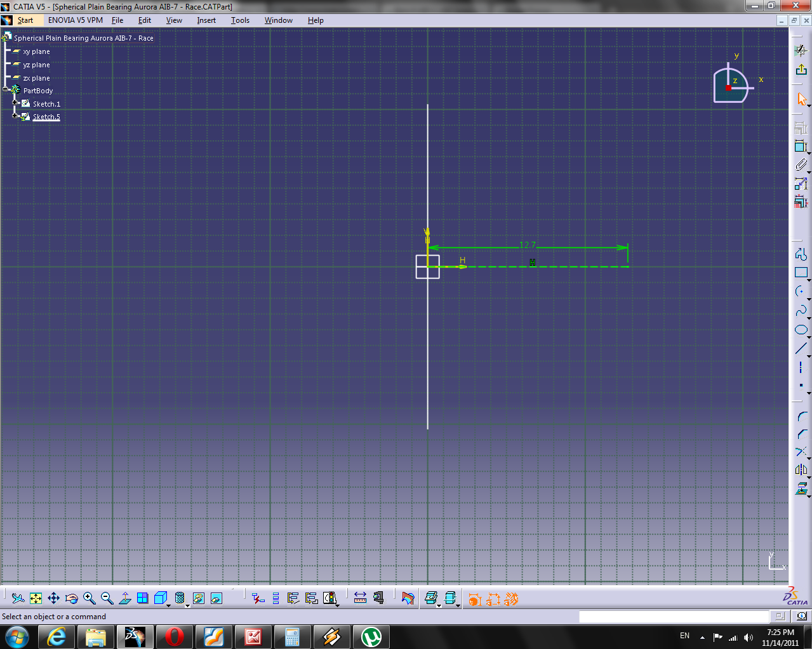Toggle the first orange sketch tools option

tap(474, 599)
